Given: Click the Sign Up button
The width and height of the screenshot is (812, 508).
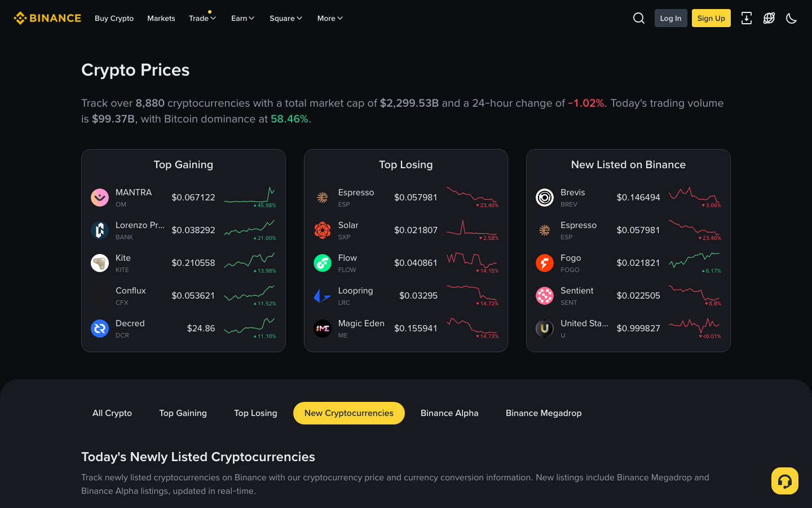Looking at the screenshot, I should click(710, 17).
